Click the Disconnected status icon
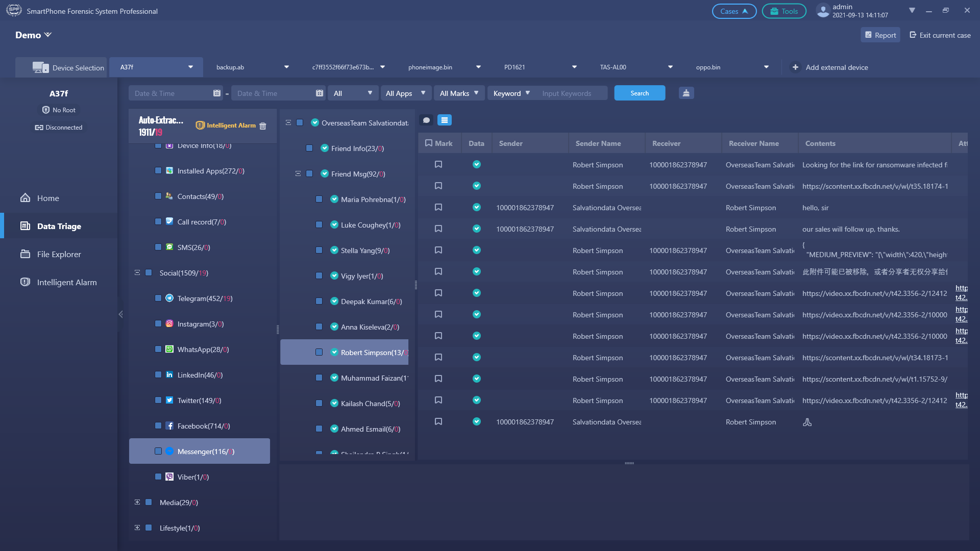980x551 pixels. coord(39,128)
